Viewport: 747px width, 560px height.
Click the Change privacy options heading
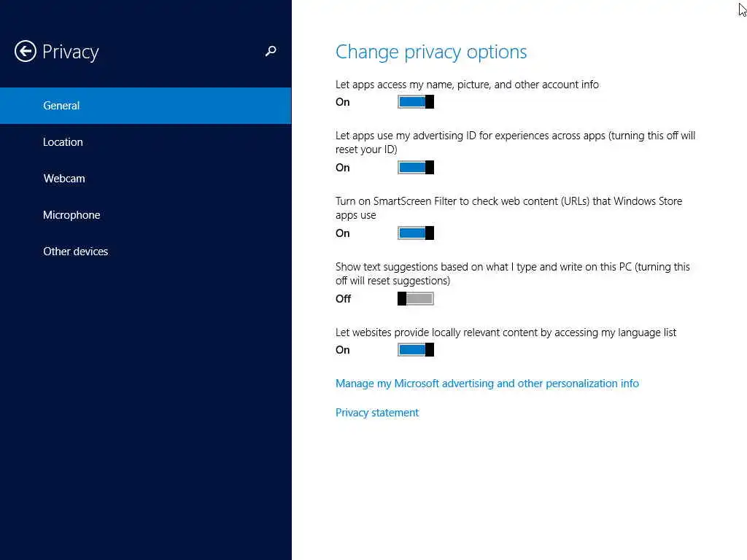pos(431,52)
